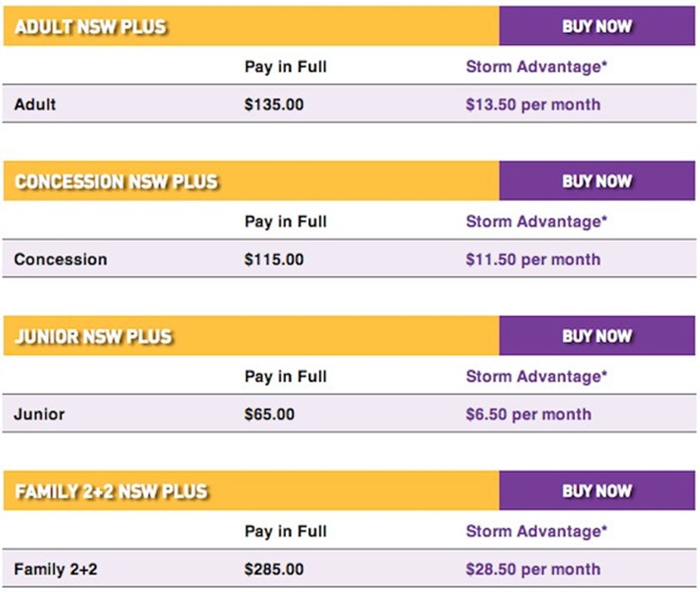Open Storm Advantage link in Adult section
Image resolution: width=700 pixels, height=592 pixels.
tap(536, 67)
